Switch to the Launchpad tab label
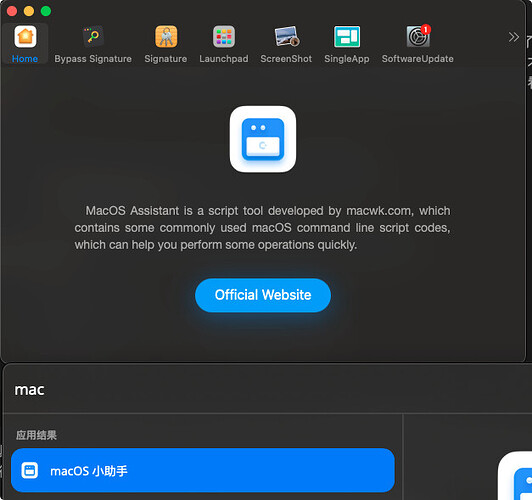532x500 pixels. coord(224,59)
